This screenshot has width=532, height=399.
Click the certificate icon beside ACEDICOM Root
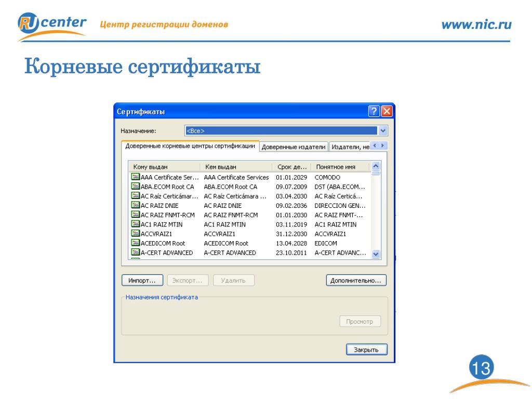(136, 243)
